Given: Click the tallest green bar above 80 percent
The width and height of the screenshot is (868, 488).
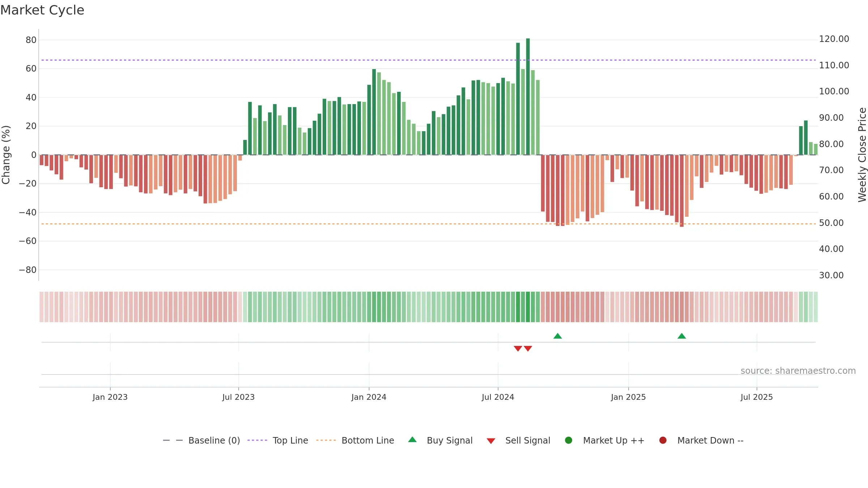Looking at the screenshot, I should pos(528,97).
